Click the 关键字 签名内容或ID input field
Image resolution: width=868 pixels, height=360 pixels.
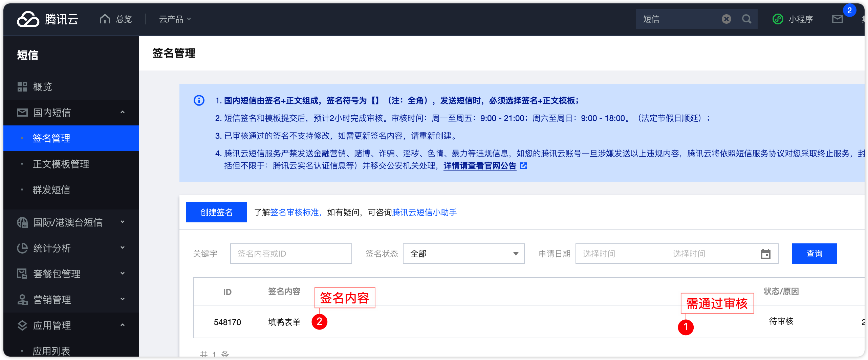click(x=291, y=254)
